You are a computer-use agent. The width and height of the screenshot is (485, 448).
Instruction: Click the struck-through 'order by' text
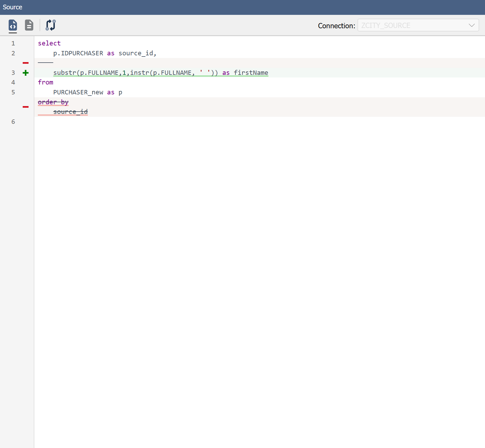pyautogui.click(x=53, y=102)
